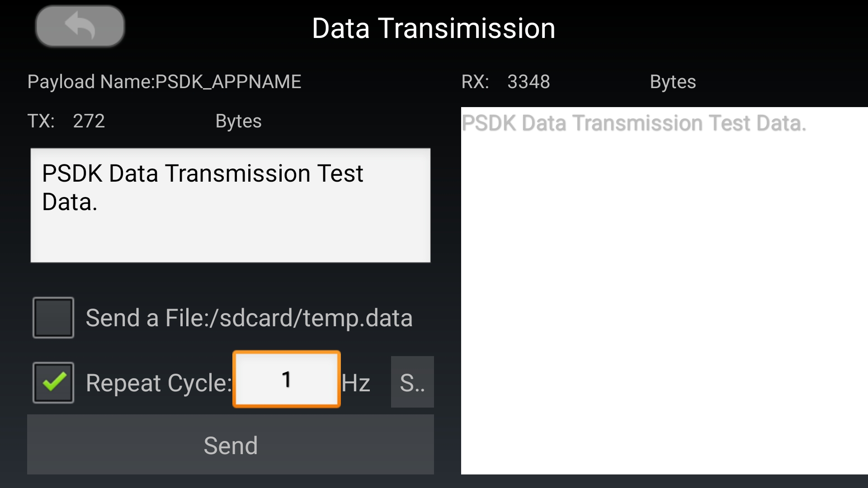The height and width of the screenshot is (488, 868).
Task: Click inside the PSDK Data Transmission Test message box
Action: point(230,206)
